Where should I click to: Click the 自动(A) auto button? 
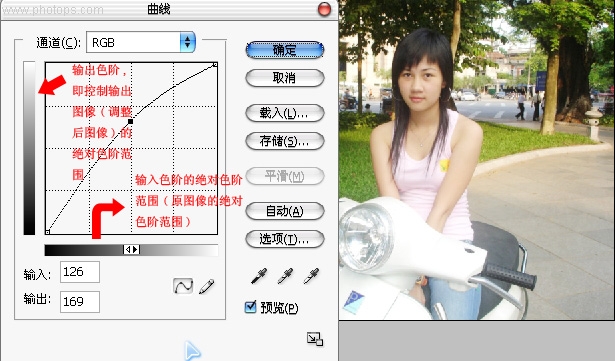coord(285,211)
